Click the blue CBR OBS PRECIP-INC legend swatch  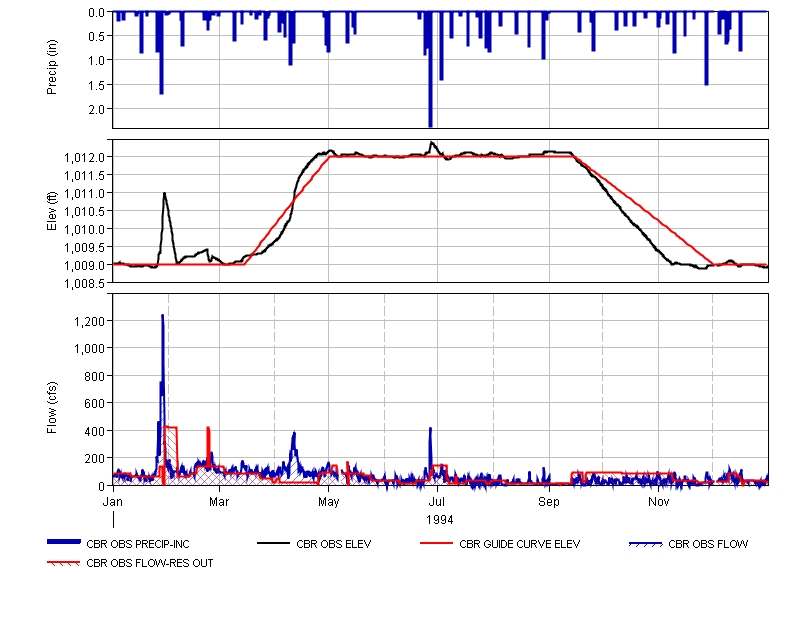pos(64,543)
